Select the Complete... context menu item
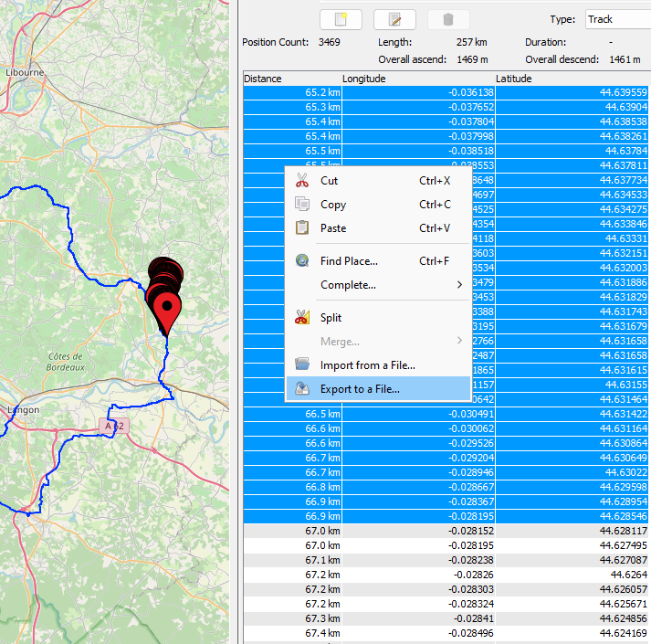Screen dimensions: 651x644 click(x=348, y=285)
